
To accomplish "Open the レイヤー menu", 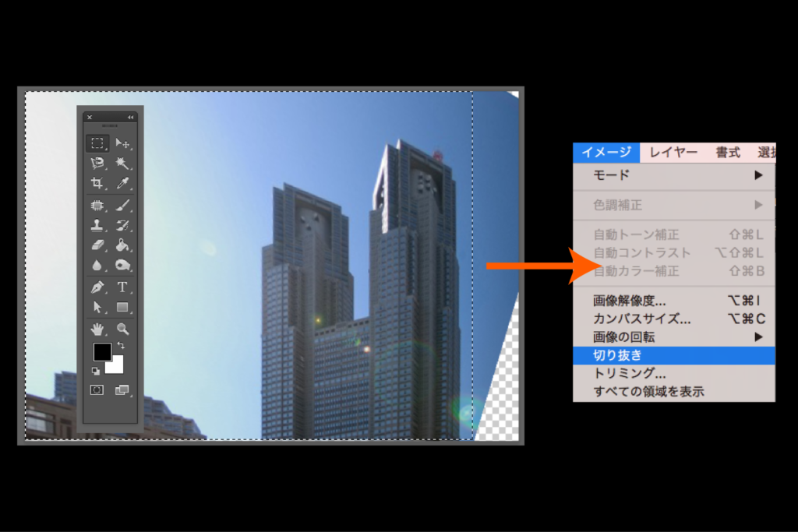I will tap(673, 153).
